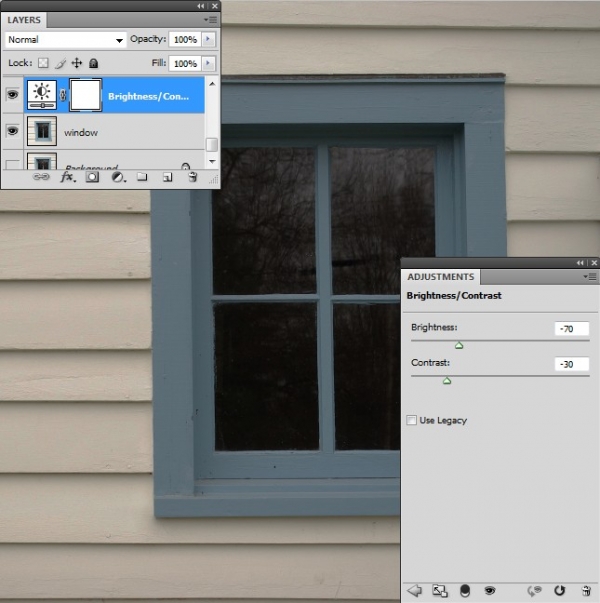The height and width of the screenshot is (603, 600).
Task: Click the layers list scrollbar thumb
Action: click(x=212, y=145)
